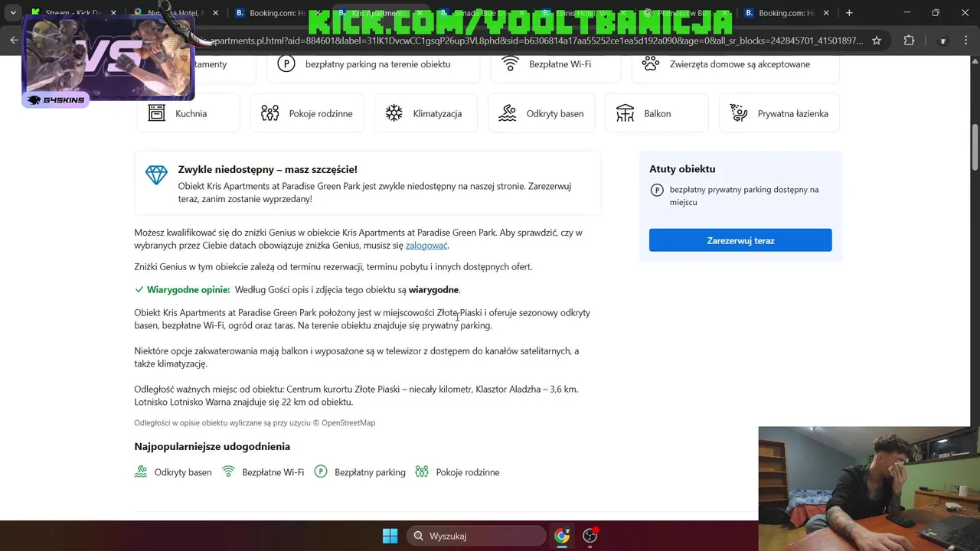Bookmark this page with the star icon
Screen dimensions: 980x551
[x=877, y=41]
